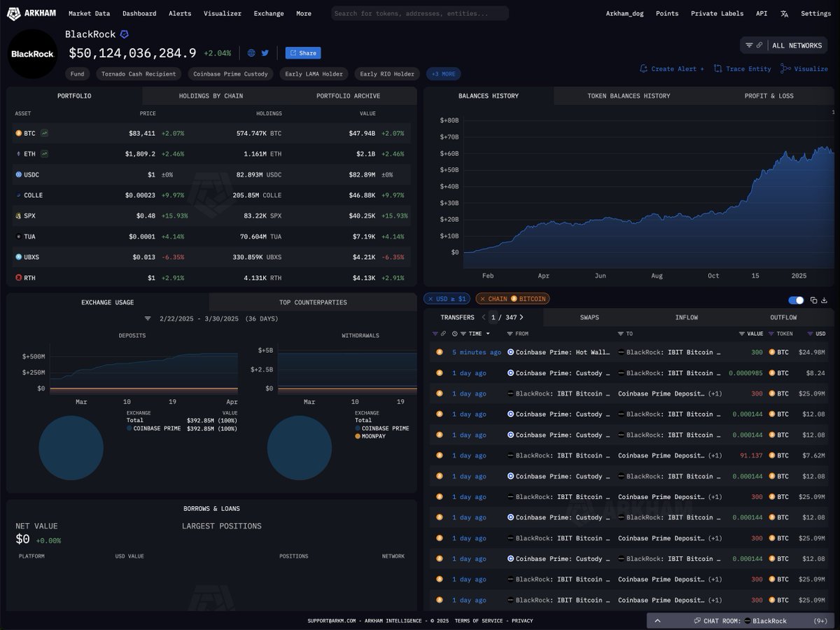This screenshot has width=840, height=630.
Task: Switch to Top Counterparties tab
Action: [x=313, y=302]
